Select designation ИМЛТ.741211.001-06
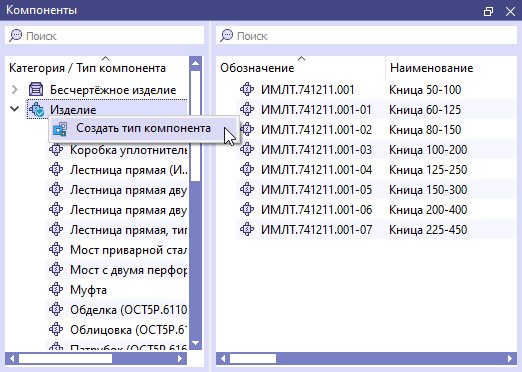Screen dimensions: 522x372 click(316, 210)
